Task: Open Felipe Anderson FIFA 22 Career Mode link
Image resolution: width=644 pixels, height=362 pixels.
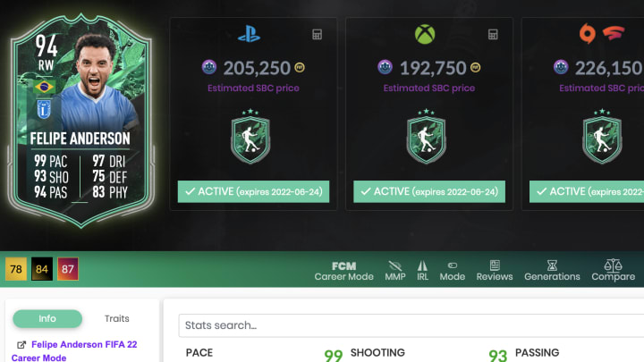Action: [74, 350]
